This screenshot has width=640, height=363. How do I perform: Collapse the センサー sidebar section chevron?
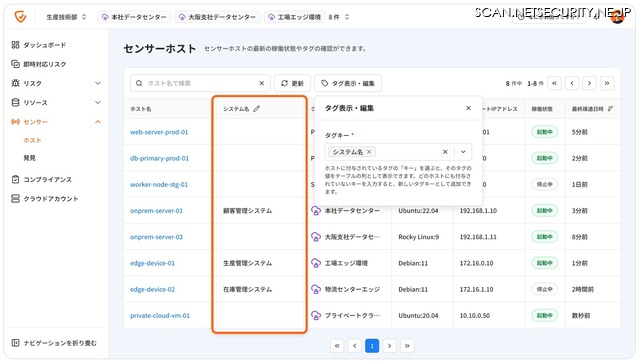(98, 122)
